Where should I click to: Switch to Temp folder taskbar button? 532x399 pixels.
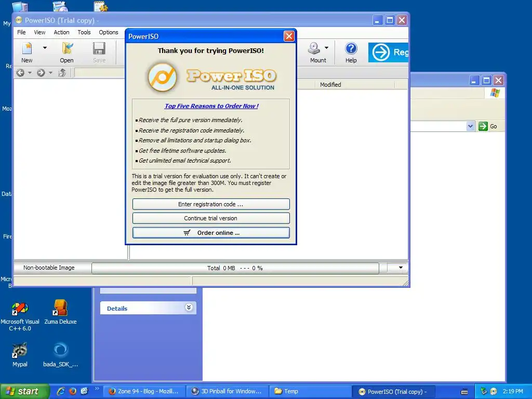click(x=311, y=392)
